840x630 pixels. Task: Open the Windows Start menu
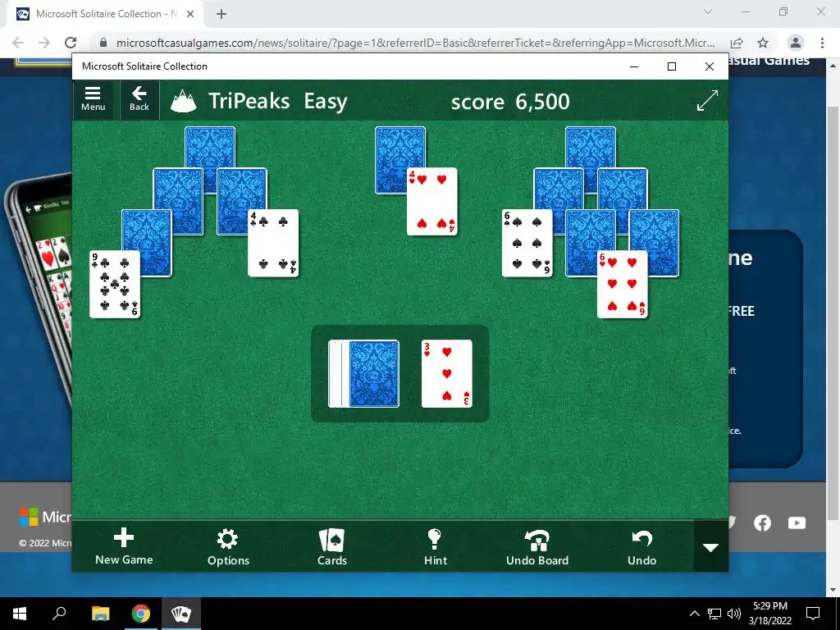20,614
